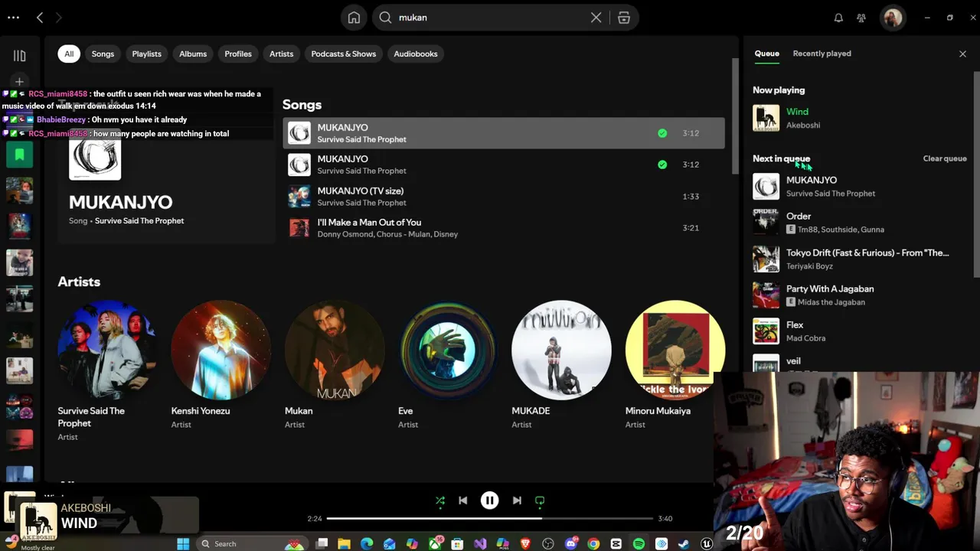Close the Queue panel
The image size is (980, 551).
[962, 54]
